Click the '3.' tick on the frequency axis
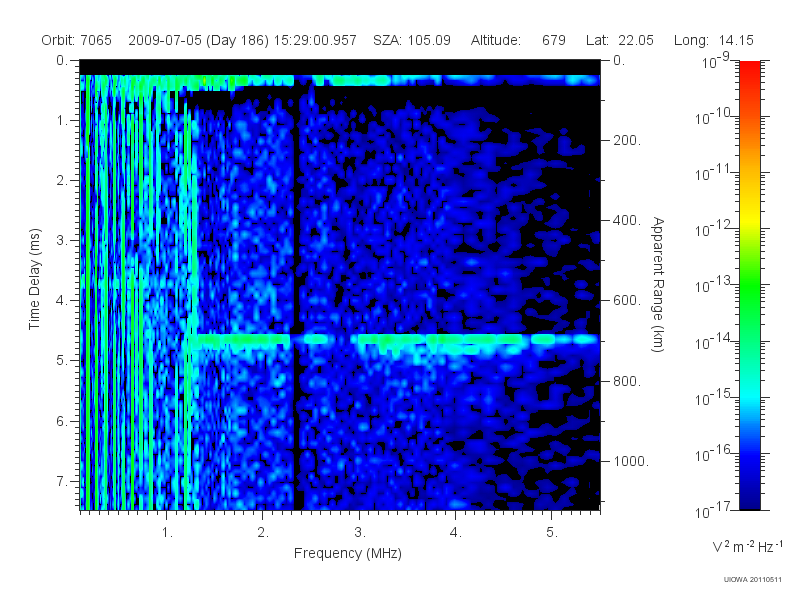 360,533
